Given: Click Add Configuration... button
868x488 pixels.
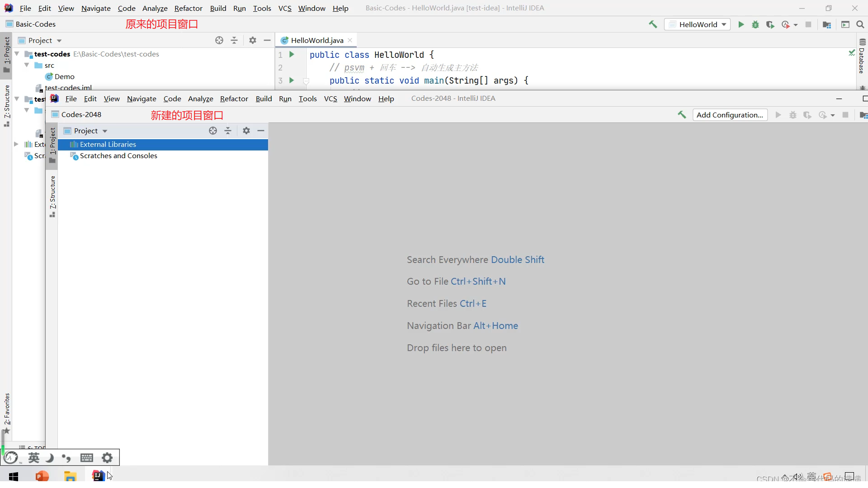Looking at the screenshot, I should point(729,115).
